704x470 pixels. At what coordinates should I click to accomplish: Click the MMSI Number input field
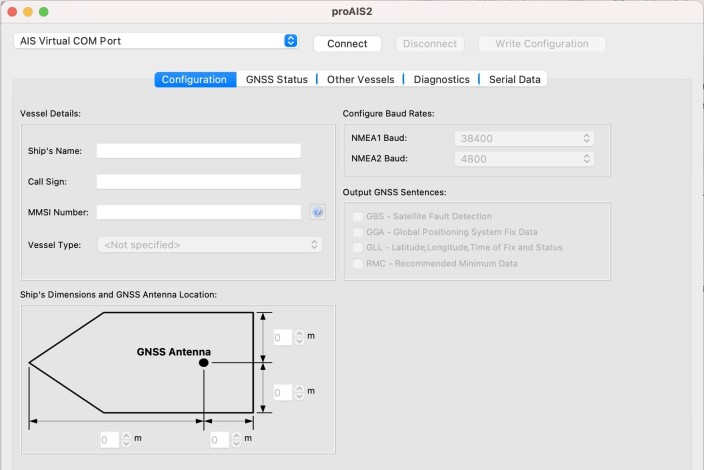[x=198, y=212]
